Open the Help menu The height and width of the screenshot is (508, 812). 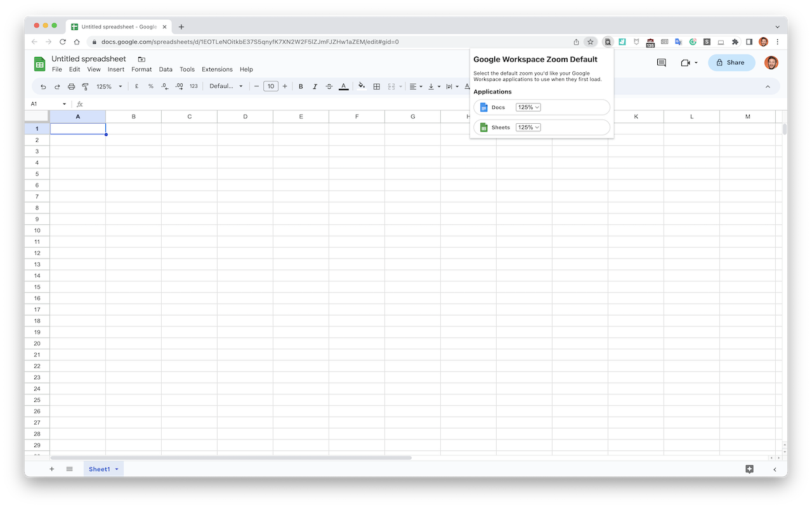(x=246, y=69)
